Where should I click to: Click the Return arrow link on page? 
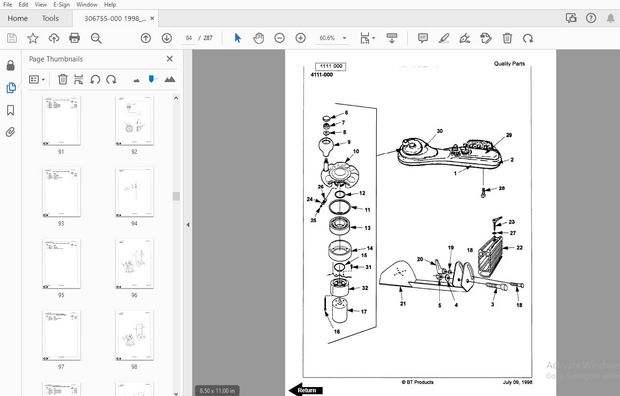pos(305,390)
